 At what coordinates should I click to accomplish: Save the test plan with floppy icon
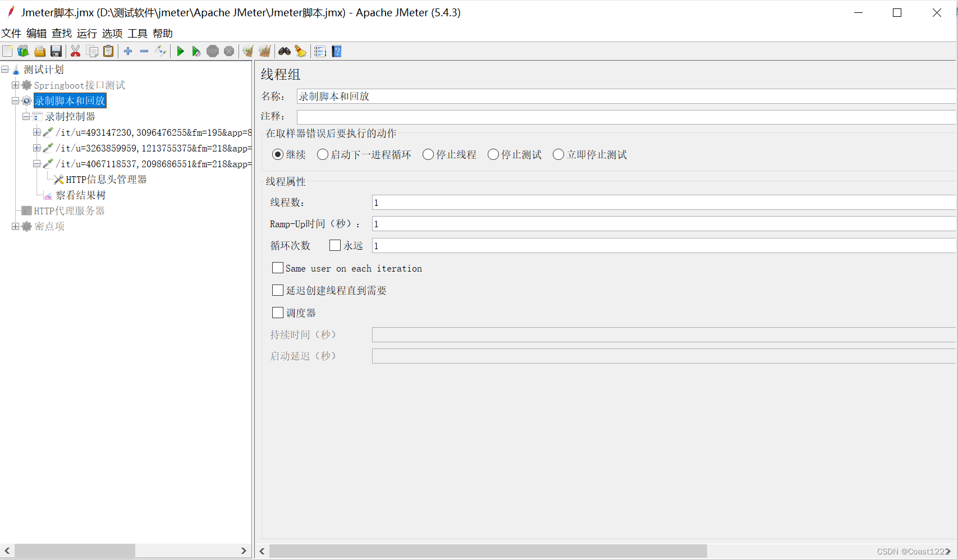[x=56, y=52]
